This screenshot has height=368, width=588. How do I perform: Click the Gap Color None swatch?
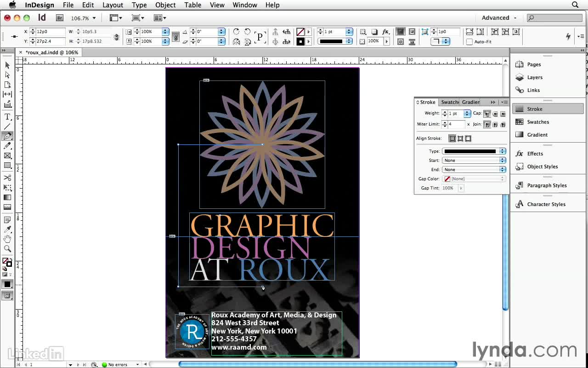point(447,179)
